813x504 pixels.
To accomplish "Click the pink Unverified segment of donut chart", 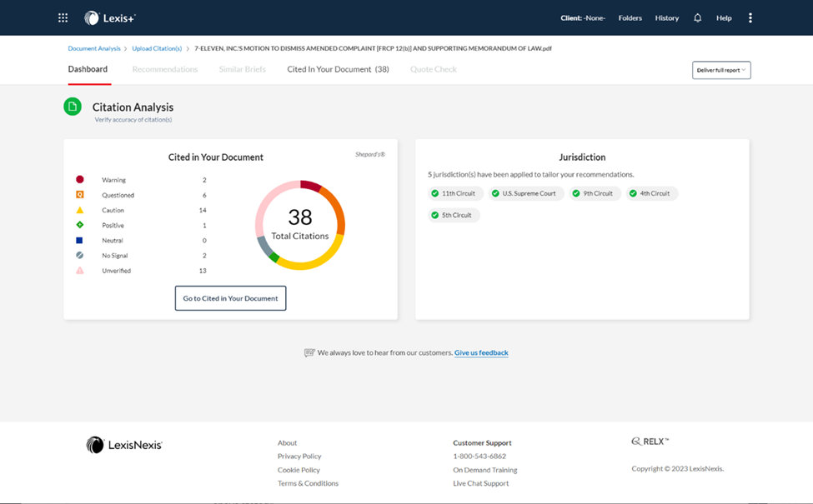I will [267, 206].
